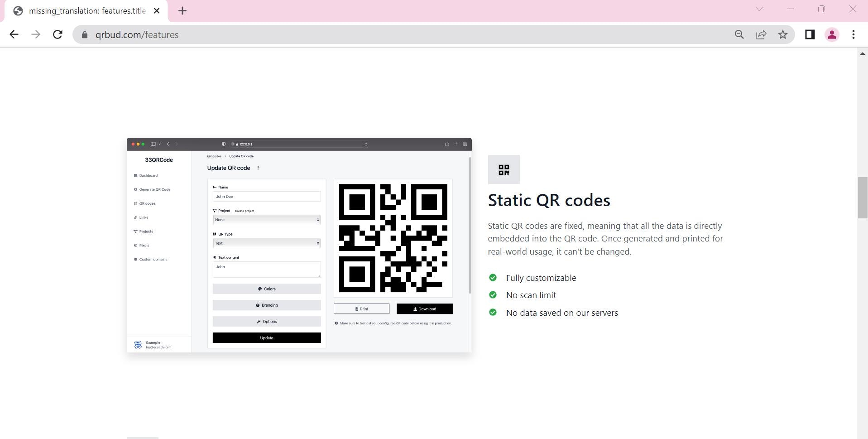Screen dimensions: 868x439
Task: Click the text 'No scan limit'
Action: point(531,295)
